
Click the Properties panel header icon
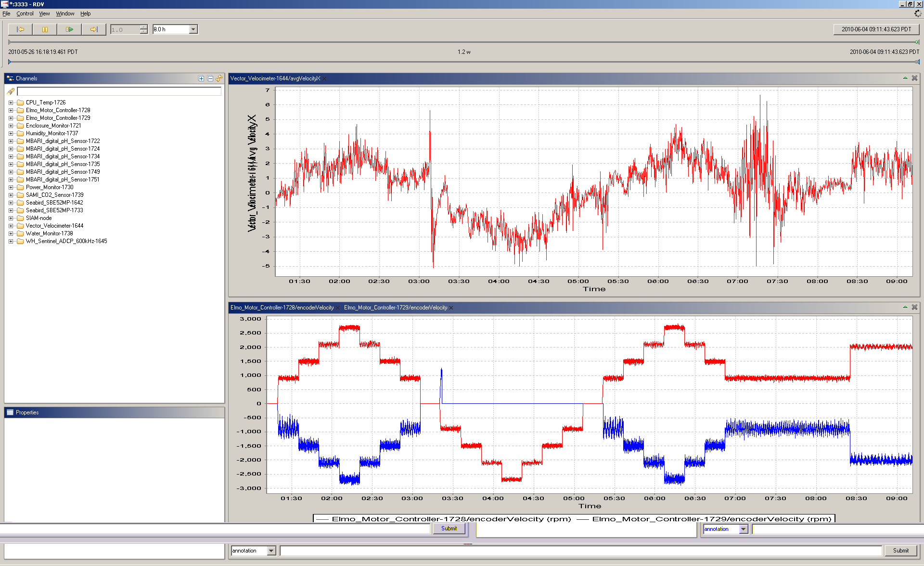pyautogui.click(x=10, y=412)
